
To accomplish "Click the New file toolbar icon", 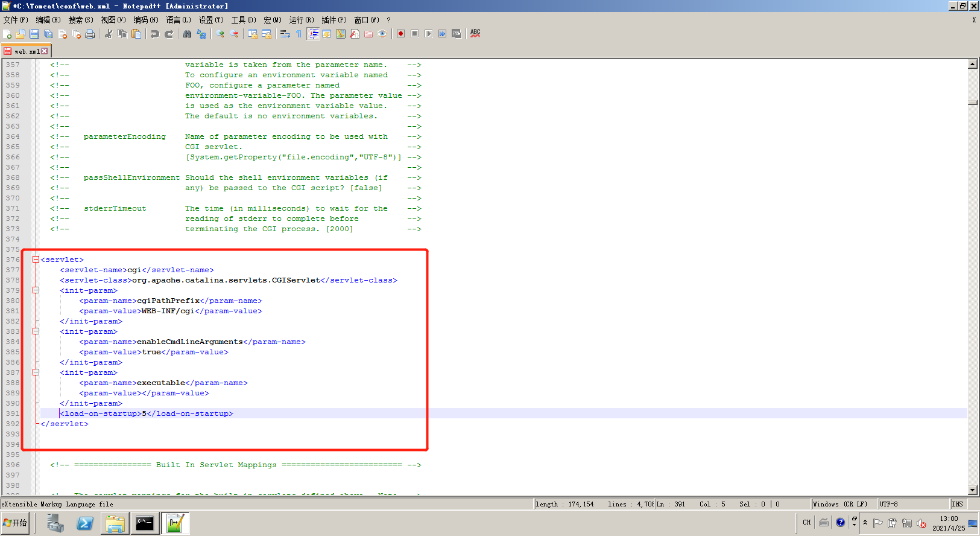I will click(7, 34).
